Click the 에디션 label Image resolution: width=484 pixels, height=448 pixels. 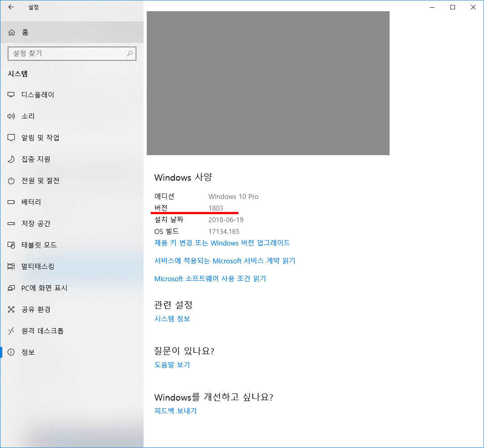tap(164, 196)
